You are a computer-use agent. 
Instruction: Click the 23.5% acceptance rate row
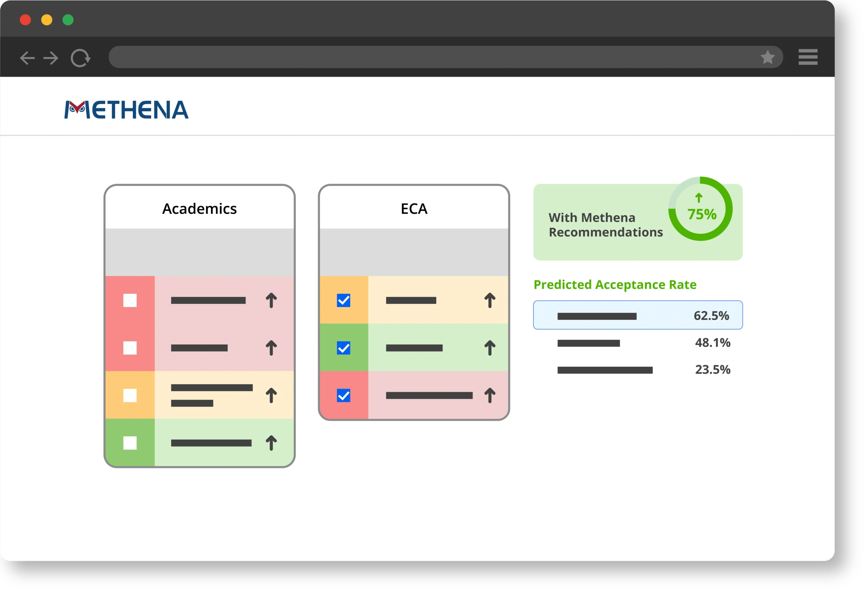[x=637, y=369]
